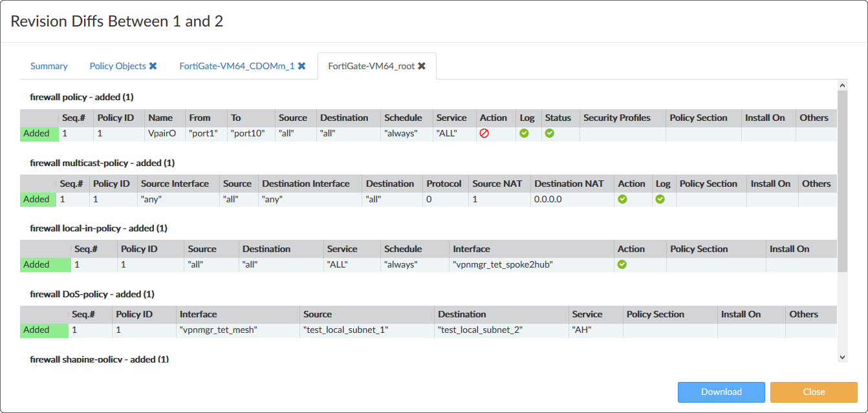Click the Added label in DoS-policy row
Screen dimensions: 868x413
click(x=37, y=330)
